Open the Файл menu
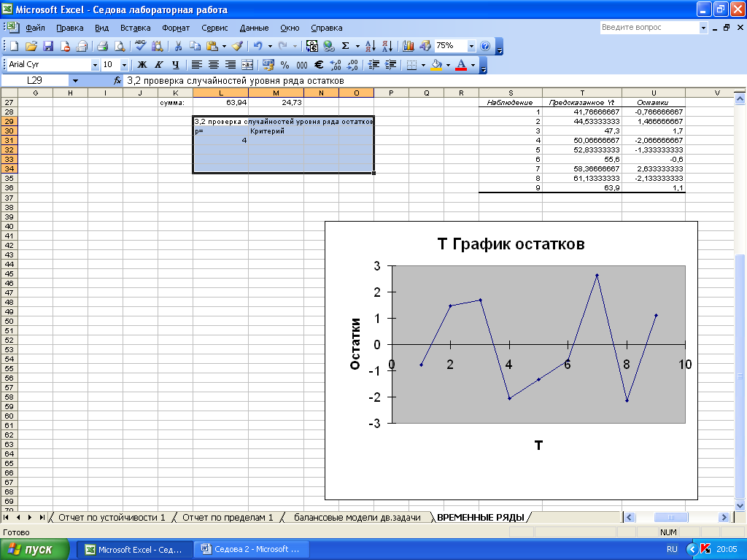Image resolution: width=747 pixels, height=560 pixels. [35, 28]
